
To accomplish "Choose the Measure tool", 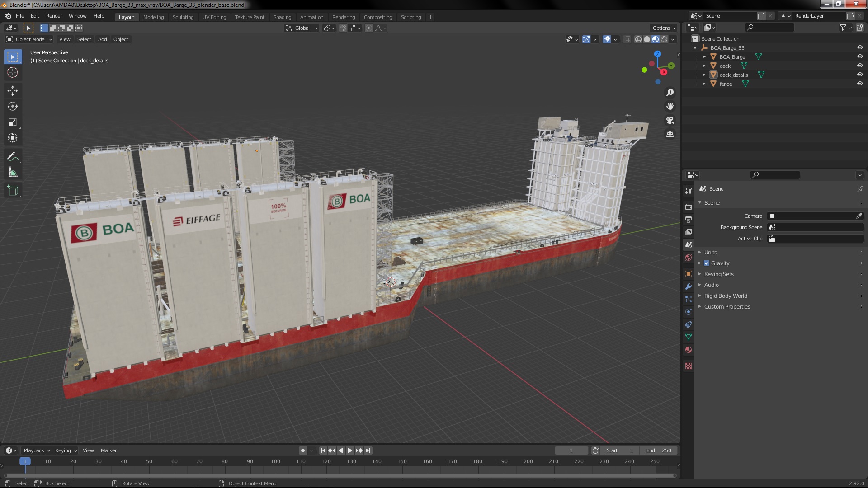I will pos(13,173).
